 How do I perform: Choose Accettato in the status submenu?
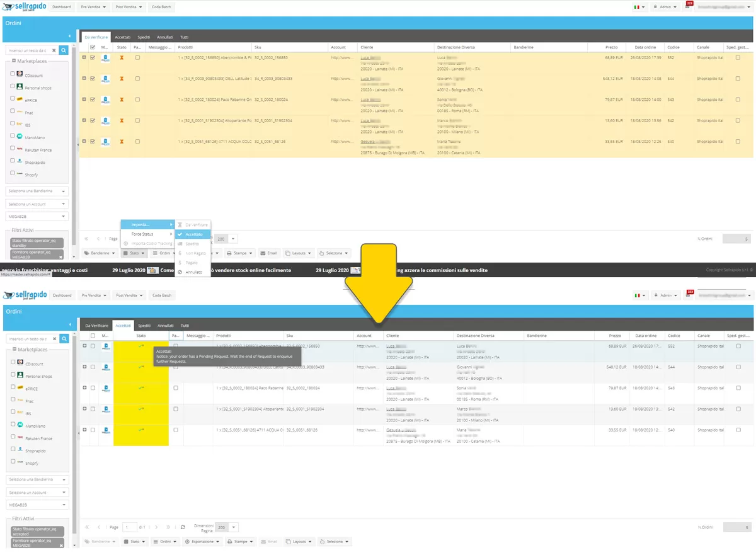194,234
